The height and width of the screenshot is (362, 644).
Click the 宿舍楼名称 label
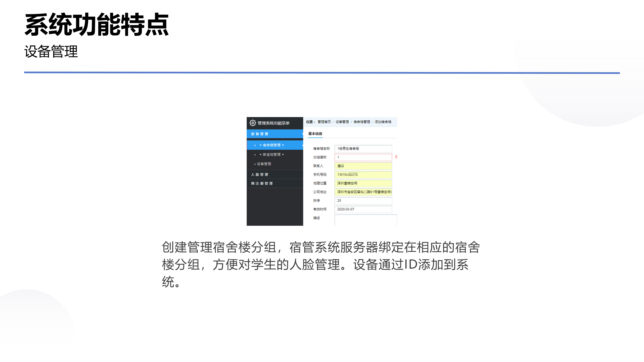click(x=321, y=149)
